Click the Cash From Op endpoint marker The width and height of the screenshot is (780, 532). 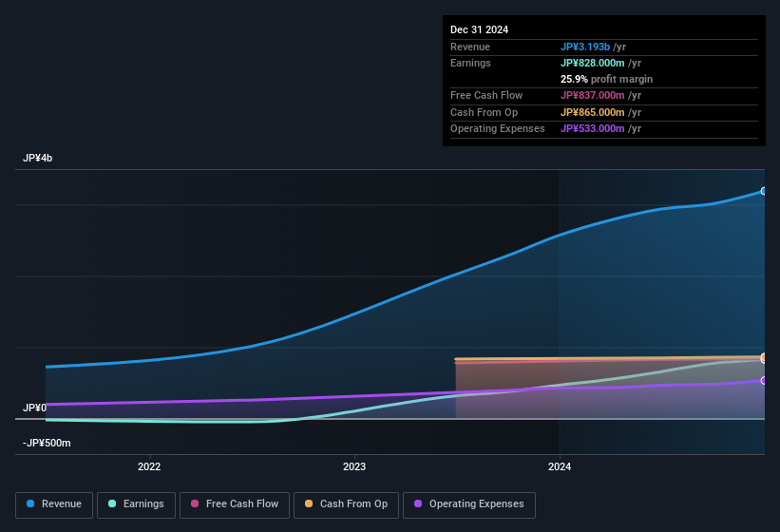(x=764, y=356)
